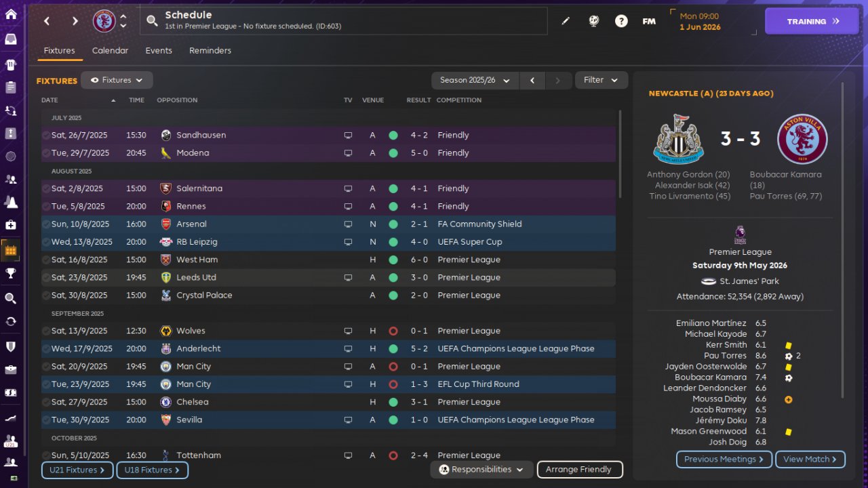Open Competitions trophy icon in sidebar
The image size is (868, 488).
pos(11,273)
